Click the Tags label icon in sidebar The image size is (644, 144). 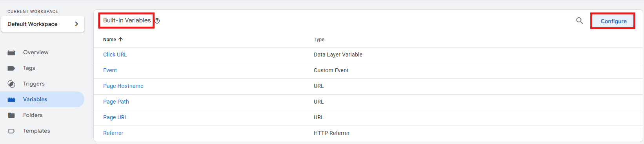(11, 68)
